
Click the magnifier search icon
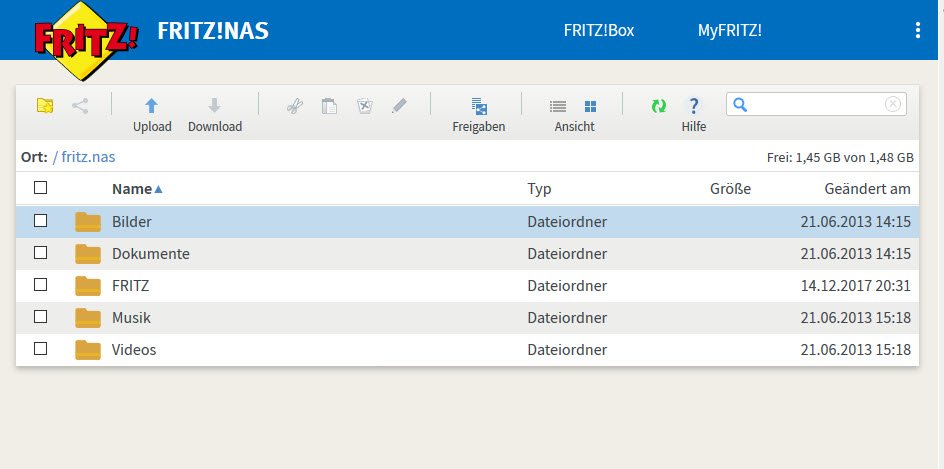[x=741, y=105]
